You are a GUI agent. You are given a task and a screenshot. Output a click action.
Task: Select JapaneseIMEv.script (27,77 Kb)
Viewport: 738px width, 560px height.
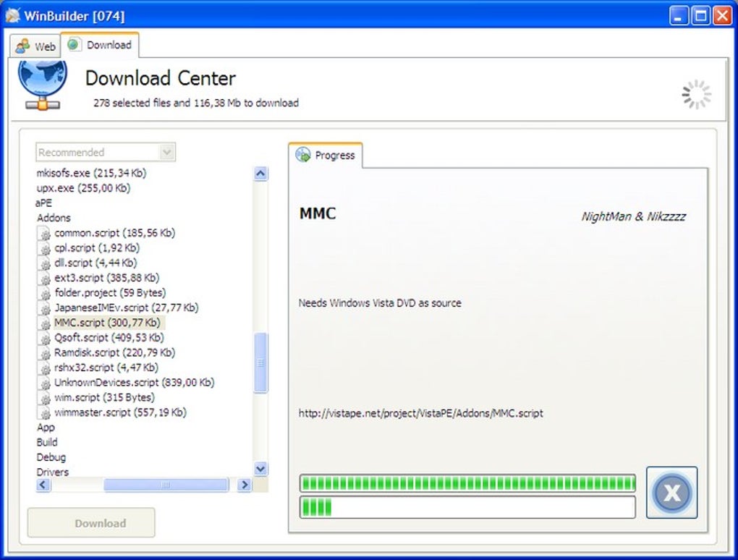pyautogui.click(x=126, y=307)
